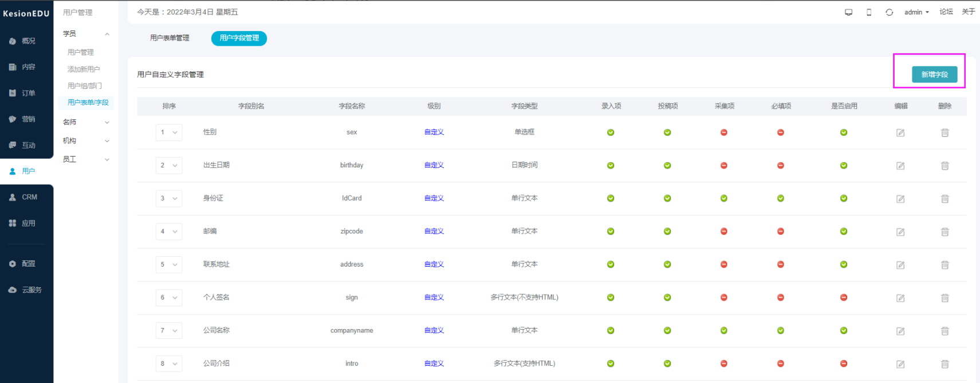Viewport: 980px width, 383px height.
Task: Delete the 个人签名 field
Action: pos(944,298)
